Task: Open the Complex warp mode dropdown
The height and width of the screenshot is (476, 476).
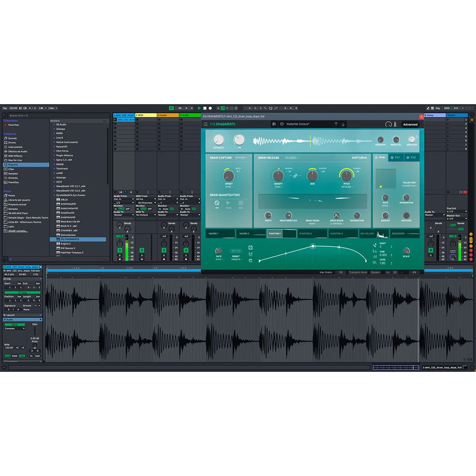Action: tap(14, 329)
